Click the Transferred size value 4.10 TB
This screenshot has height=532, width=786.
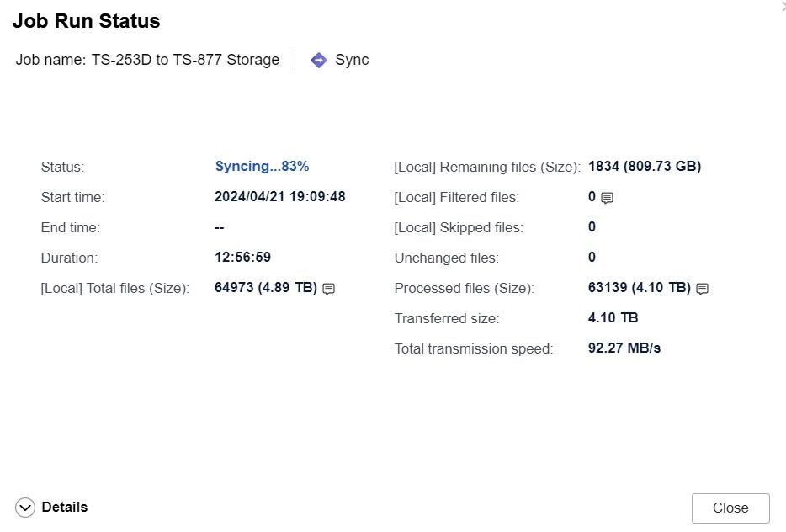[x=613, y=317]
